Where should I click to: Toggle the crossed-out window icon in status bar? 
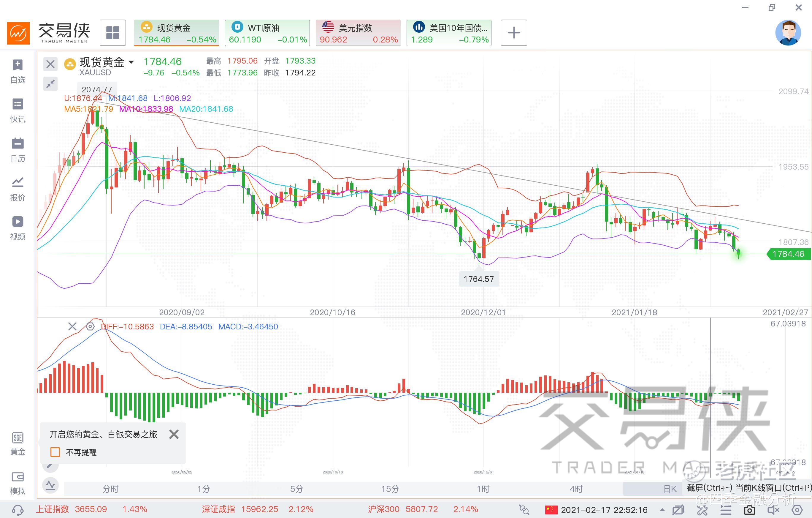[678, 510]
